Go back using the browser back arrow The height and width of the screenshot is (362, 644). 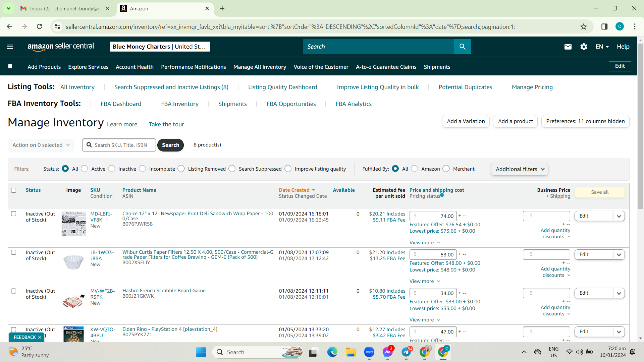(9, 26)
